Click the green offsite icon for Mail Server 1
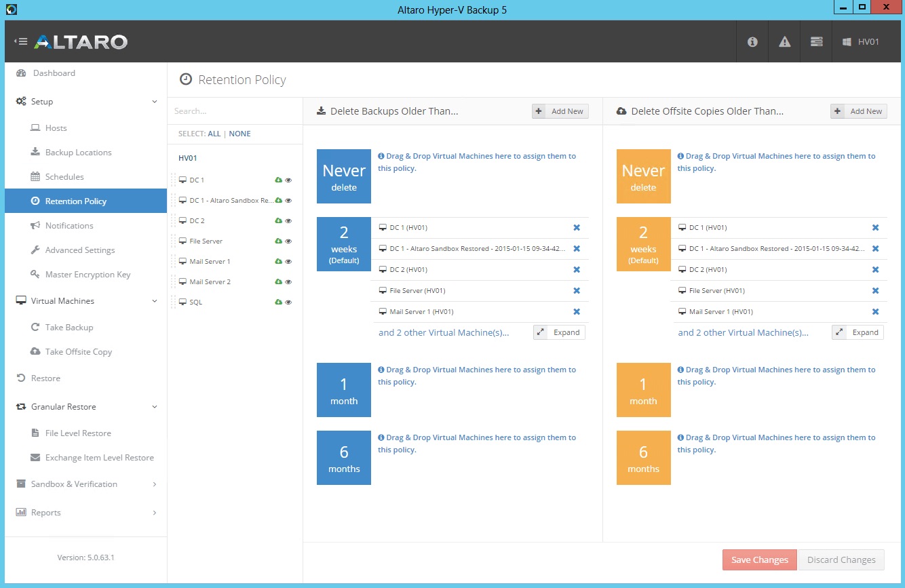 point(278,262)
